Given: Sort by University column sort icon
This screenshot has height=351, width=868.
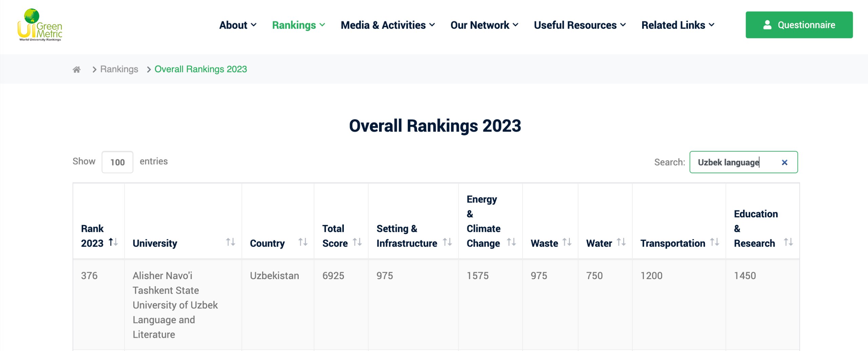Looking at the screenshot, I should (231, 242).
